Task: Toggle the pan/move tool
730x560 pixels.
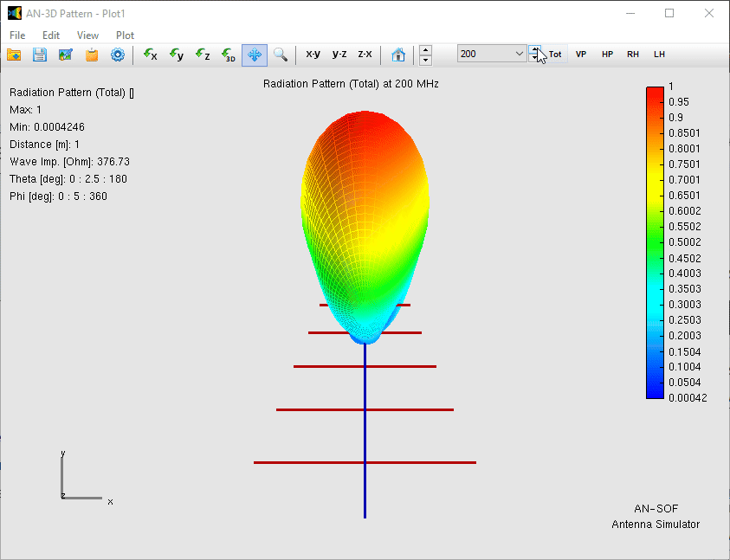Action: pyautogui.click(x=255, y=55)
